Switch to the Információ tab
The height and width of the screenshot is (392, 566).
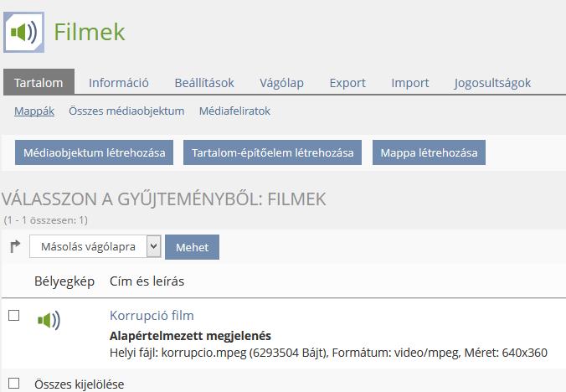119,82
